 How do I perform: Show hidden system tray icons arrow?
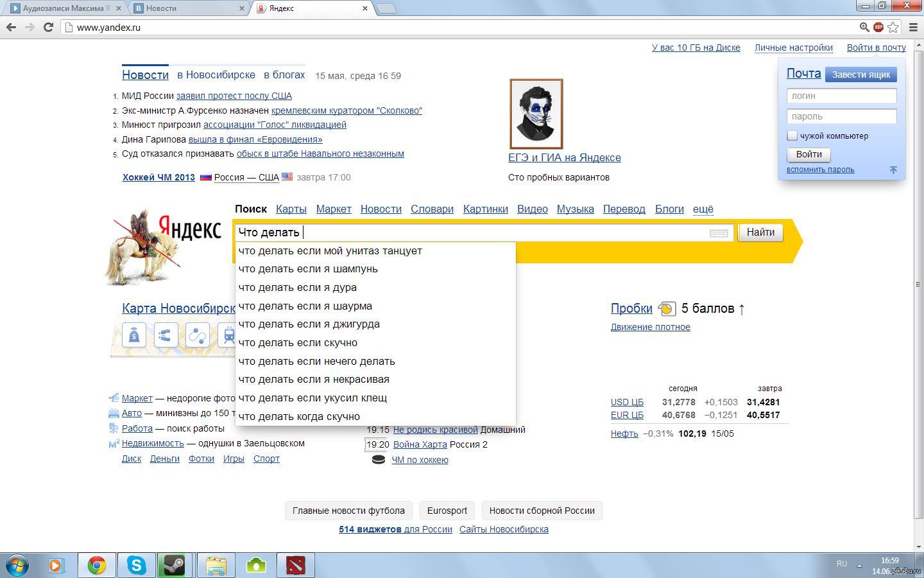pyautogui.click(x=859, y=565)
